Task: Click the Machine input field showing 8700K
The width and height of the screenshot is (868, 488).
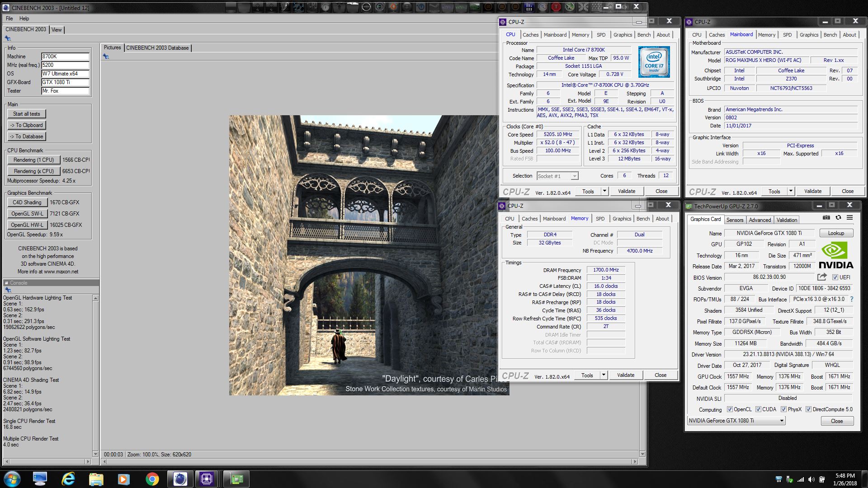Action: [x=65, y=56]
